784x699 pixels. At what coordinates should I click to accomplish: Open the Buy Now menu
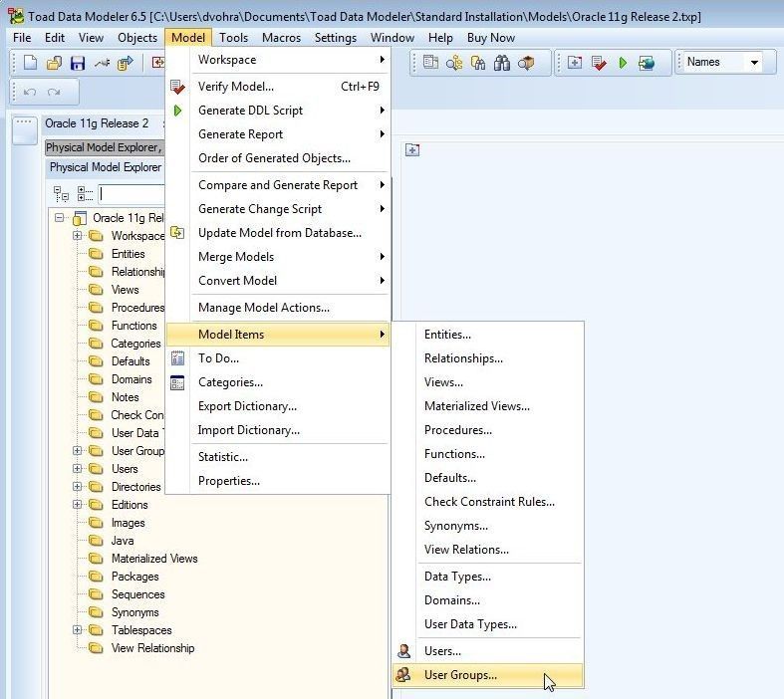pos(491,38)
